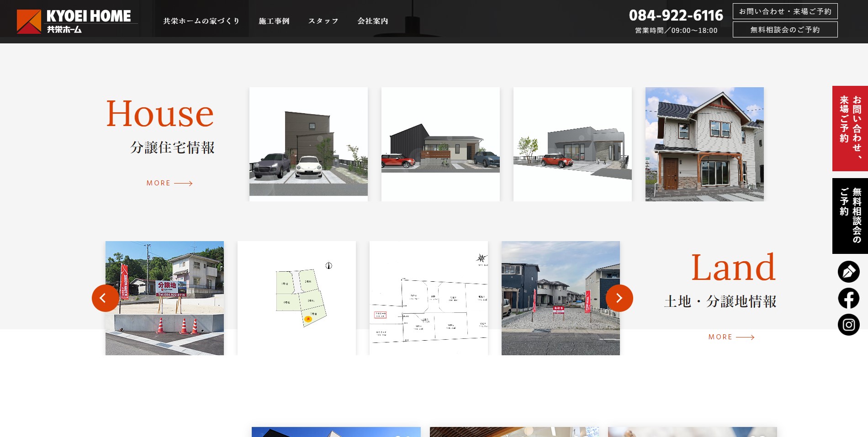Click 土地・分譲地情報 text
Image resolution: width=868 pixels, height=437 pixels.
click(720, 301)
